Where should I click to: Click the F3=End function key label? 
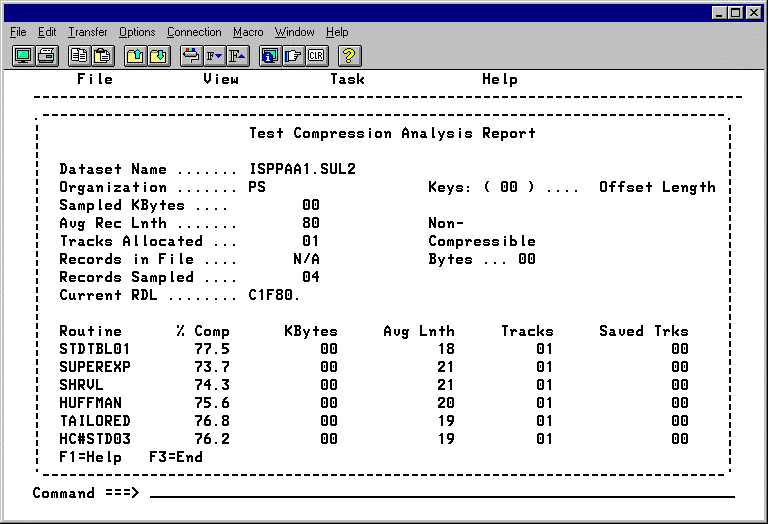(176, 457)
